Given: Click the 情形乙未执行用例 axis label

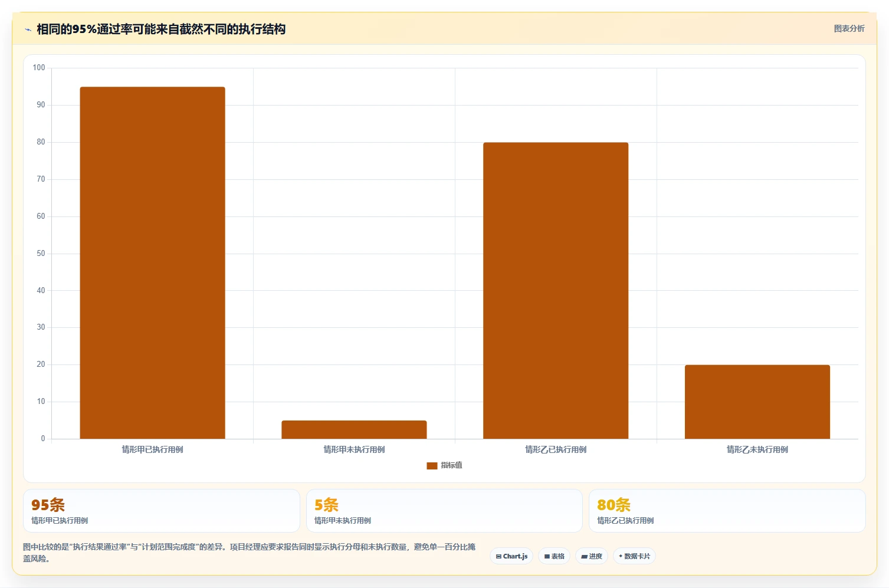Looking at the screenshot, I should click(x=757, y=449).
